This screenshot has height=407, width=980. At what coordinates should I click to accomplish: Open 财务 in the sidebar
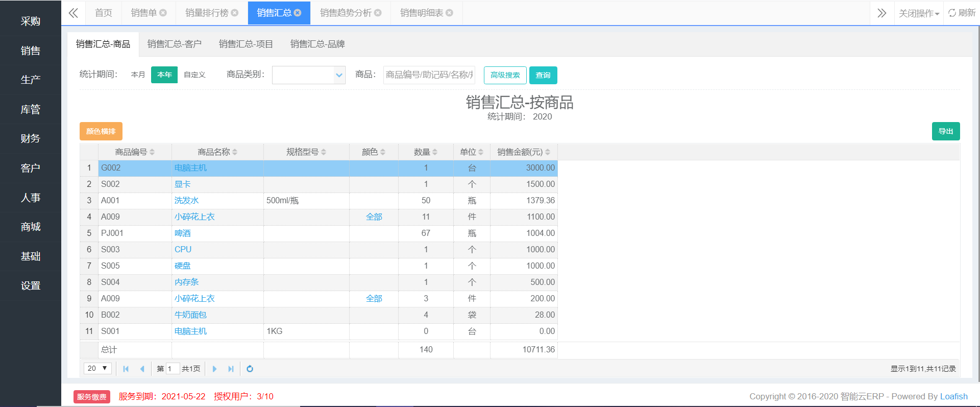[x=31, y=138]
